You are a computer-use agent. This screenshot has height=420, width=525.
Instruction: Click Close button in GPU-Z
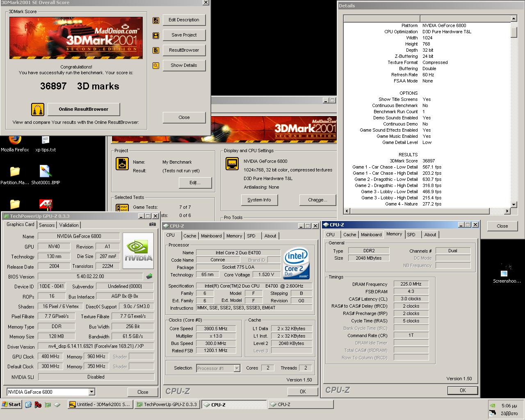click(143, 392)
